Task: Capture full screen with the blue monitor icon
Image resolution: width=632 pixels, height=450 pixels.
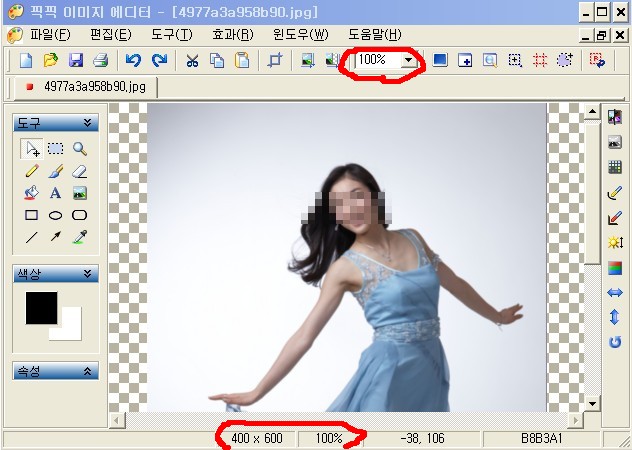Action: tap(440, 60)
